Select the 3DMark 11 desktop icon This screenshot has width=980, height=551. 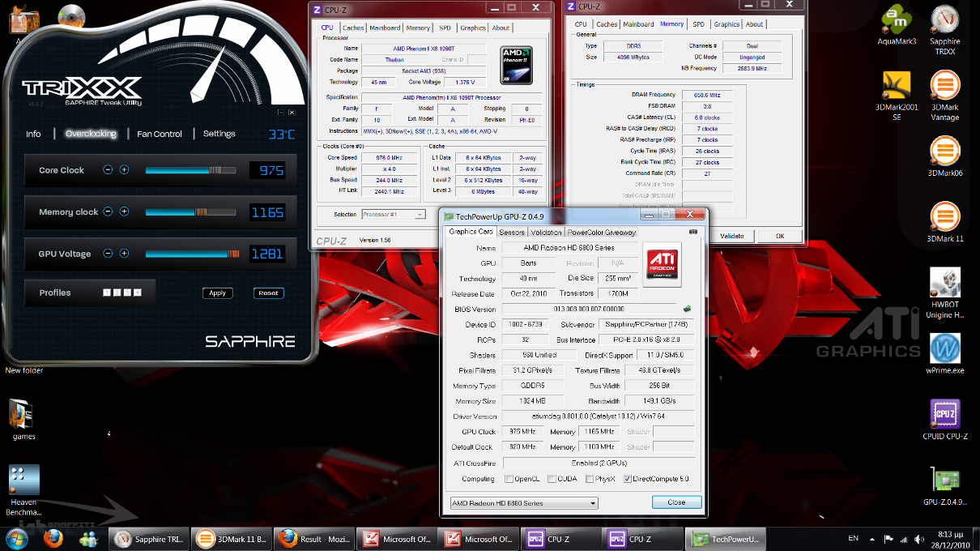pos(944,223)
